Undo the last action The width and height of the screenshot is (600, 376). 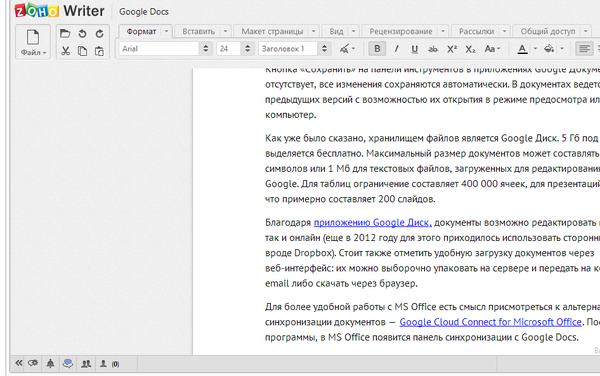pyautogui.click(x=82, y=34)
